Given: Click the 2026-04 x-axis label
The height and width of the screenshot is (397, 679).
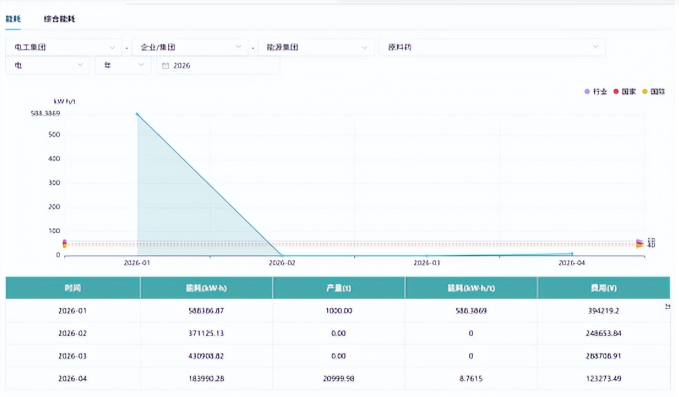Looking at the screenshot, I should (x=572, y=263).
